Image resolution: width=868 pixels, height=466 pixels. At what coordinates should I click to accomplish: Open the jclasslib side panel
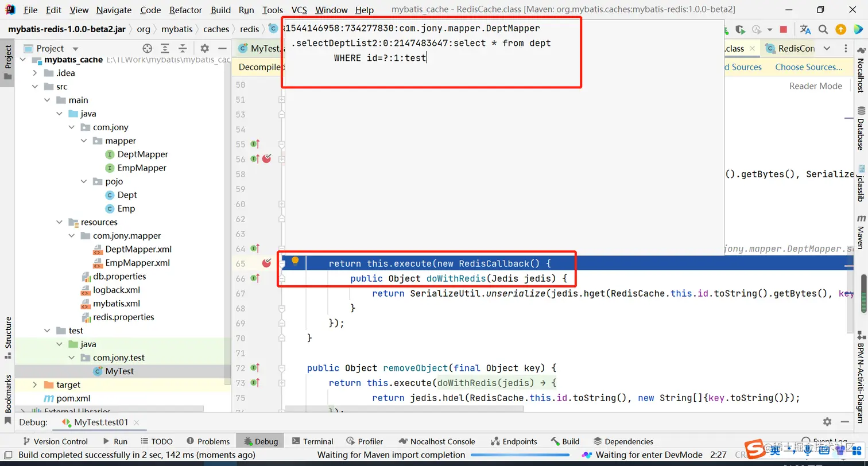[x=861, y=184]
